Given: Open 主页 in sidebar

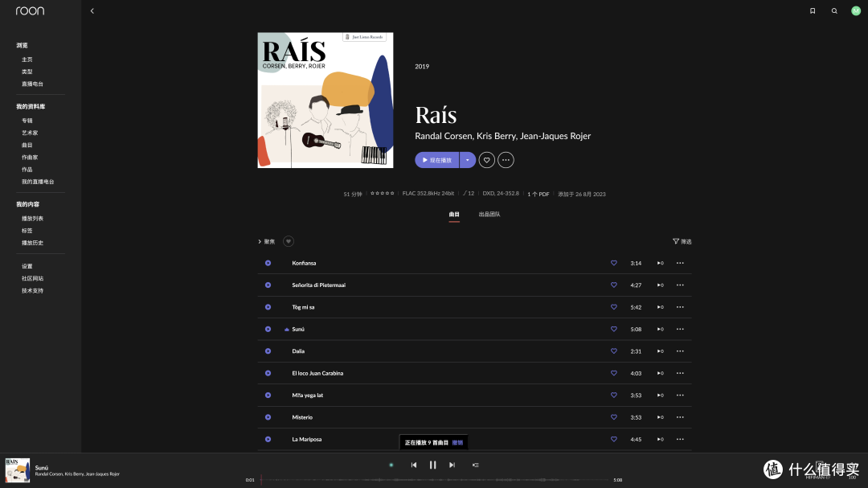Looking at the screenshot, I should tap(27, 59).
